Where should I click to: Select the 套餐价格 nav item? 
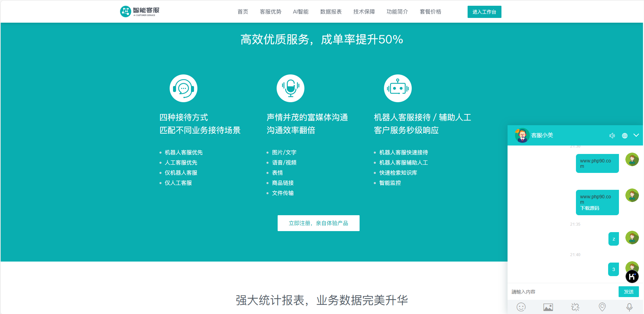point(430,12)
